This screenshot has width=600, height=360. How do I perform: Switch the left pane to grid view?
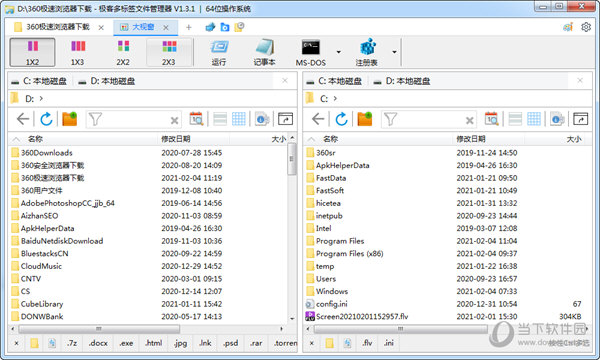tap(239, 119)
